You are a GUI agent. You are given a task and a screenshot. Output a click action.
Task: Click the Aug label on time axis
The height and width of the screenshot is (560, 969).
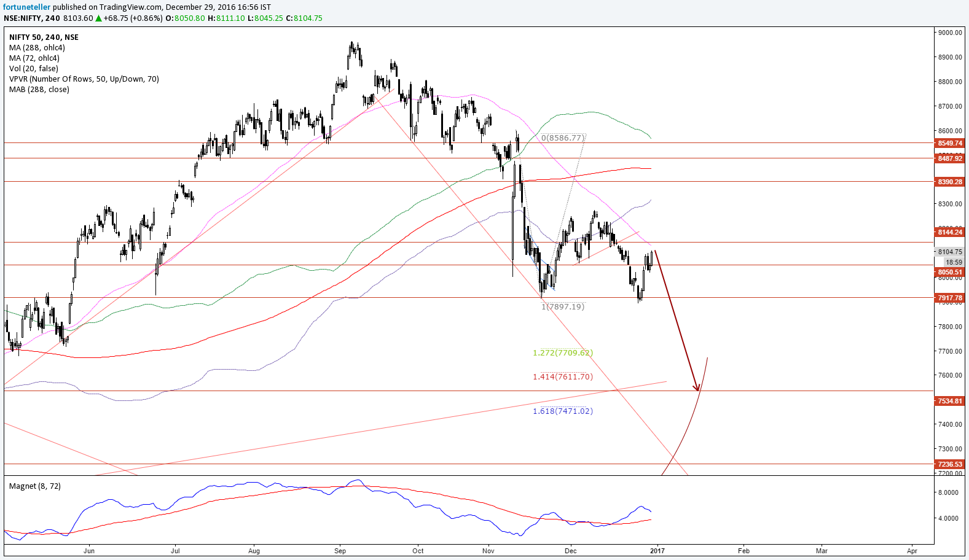(254, 551)
